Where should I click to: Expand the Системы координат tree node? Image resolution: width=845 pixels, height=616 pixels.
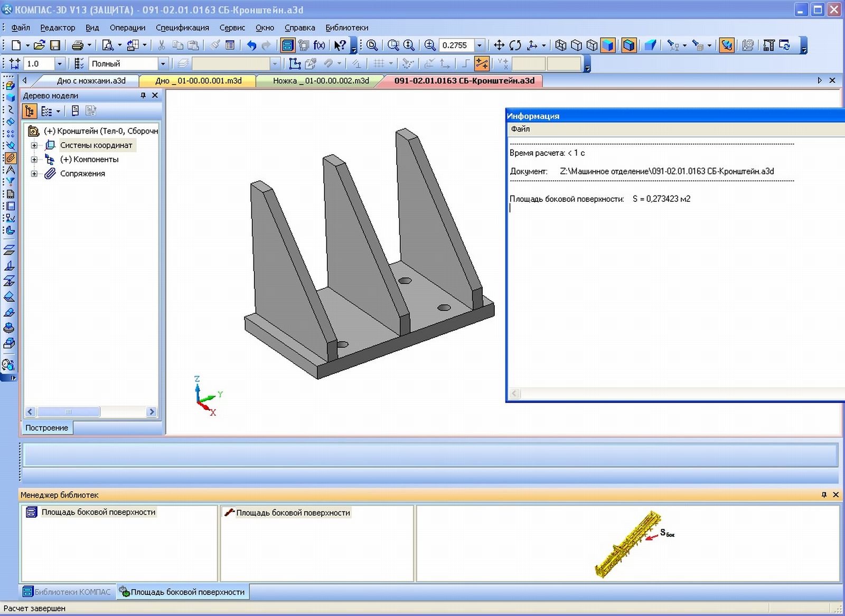34,145
